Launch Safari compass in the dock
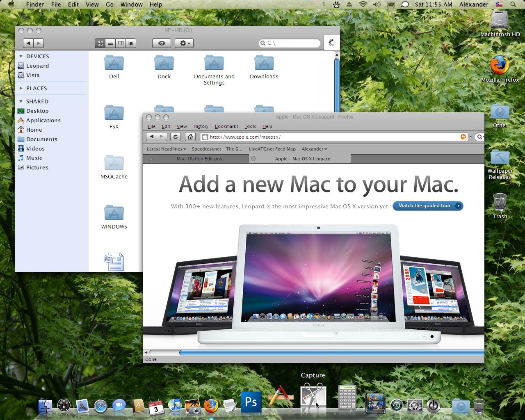Viewport: 525px width, 420px height. pos(100,406)
